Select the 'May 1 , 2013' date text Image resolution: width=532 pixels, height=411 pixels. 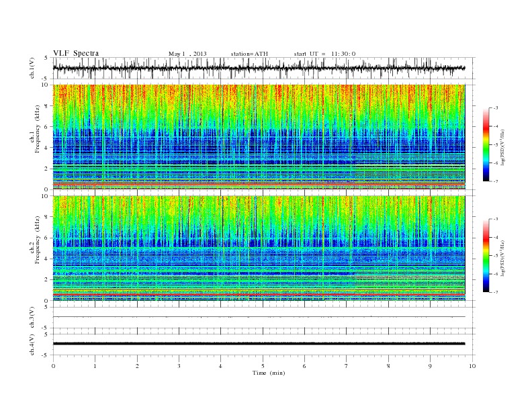[x=187, y=54]
